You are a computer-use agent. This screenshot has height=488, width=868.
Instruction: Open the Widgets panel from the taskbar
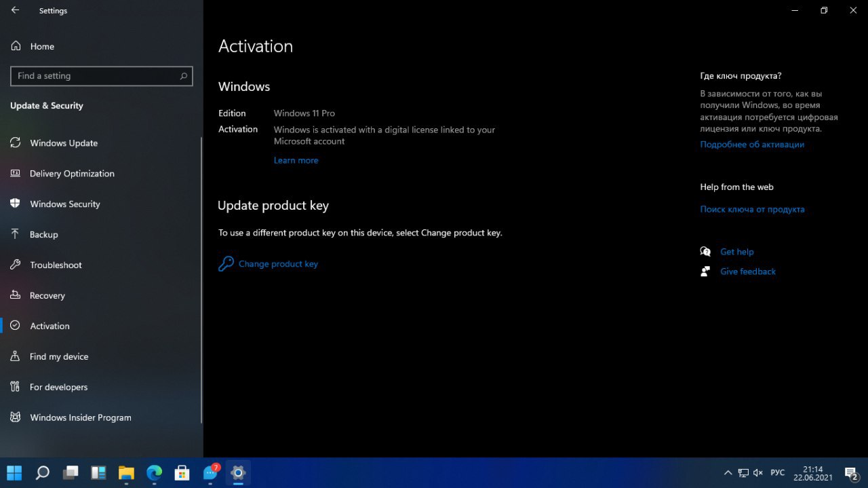pos(98,472)
